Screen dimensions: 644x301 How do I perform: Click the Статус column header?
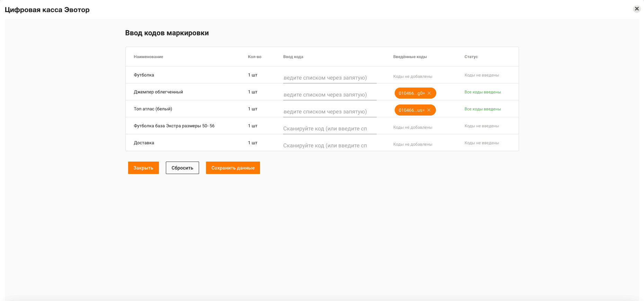(471, 57)
